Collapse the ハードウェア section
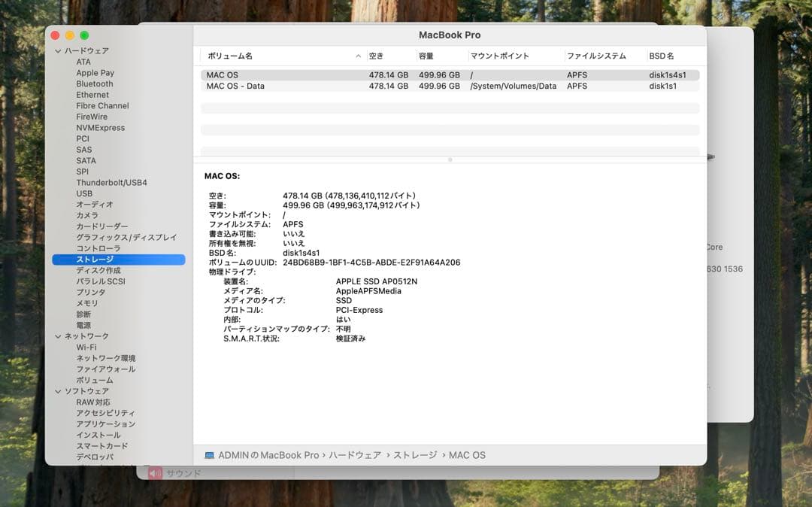The width and height of the screenshot is (812, 507). [x=58, y=50]
